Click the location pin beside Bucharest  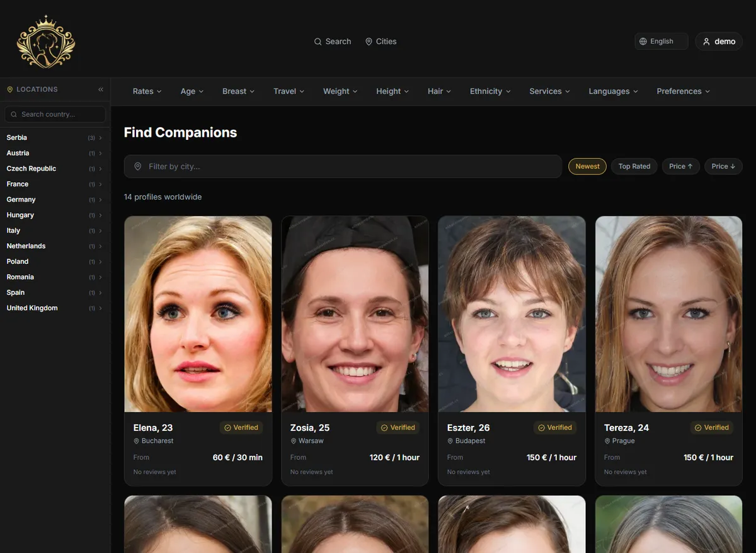pos(136,441)
